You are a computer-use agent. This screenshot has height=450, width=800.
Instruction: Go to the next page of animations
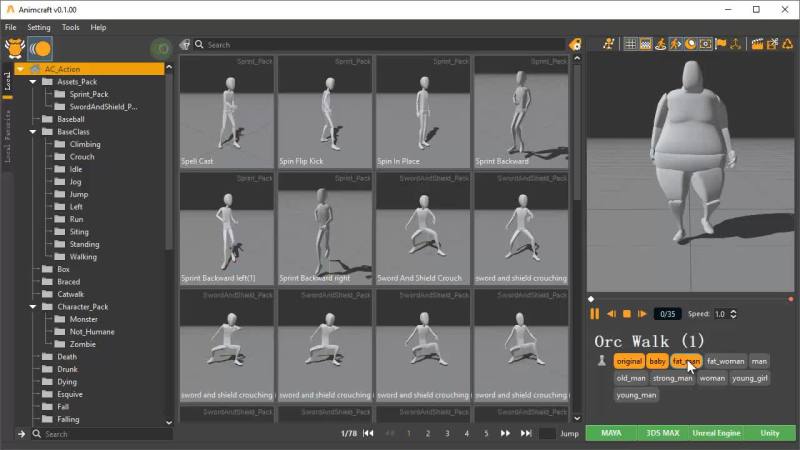(505, 433)
